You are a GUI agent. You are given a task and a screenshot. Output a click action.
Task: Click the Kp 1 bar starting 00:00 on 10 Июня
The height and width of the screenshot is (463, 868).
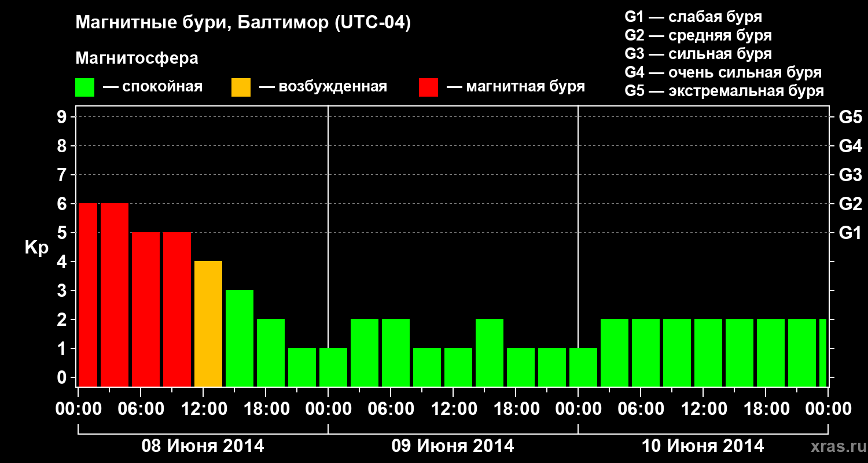point(583,368)
